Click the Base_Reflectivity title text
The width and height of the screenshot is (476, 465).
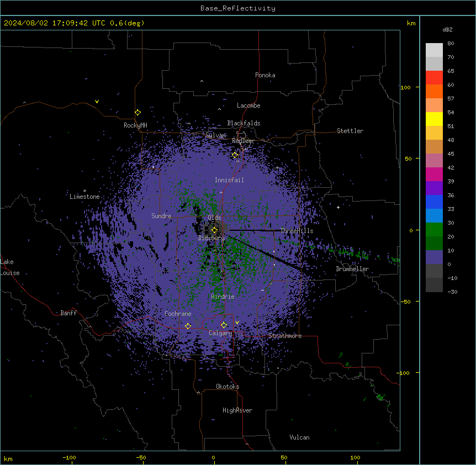pos(238,8)
